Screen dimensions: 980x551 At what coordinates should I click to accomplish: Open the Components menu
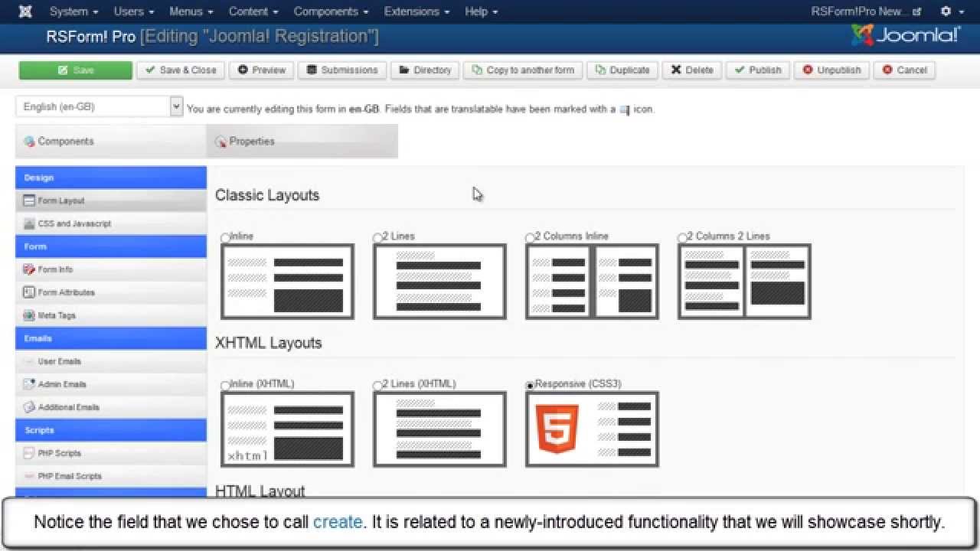(x=331, y=11)
